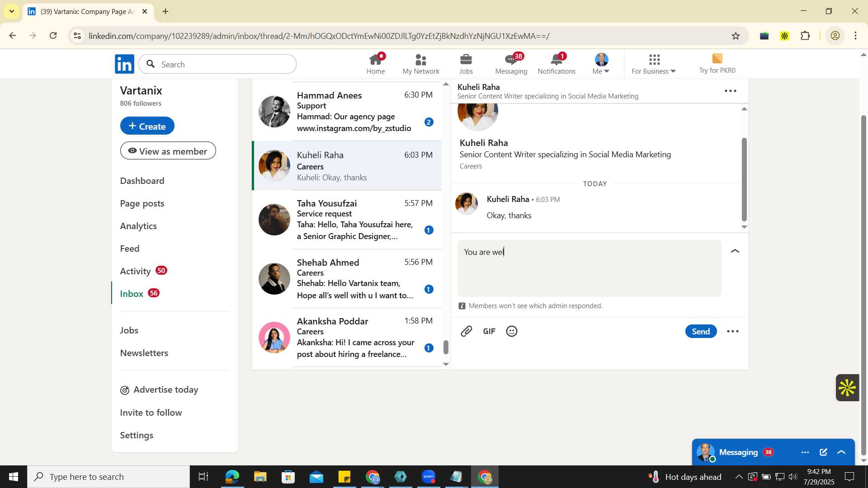The image size is (868, 488).
Task: Open Inbox with 56 badge
Action: coord(140,294)
